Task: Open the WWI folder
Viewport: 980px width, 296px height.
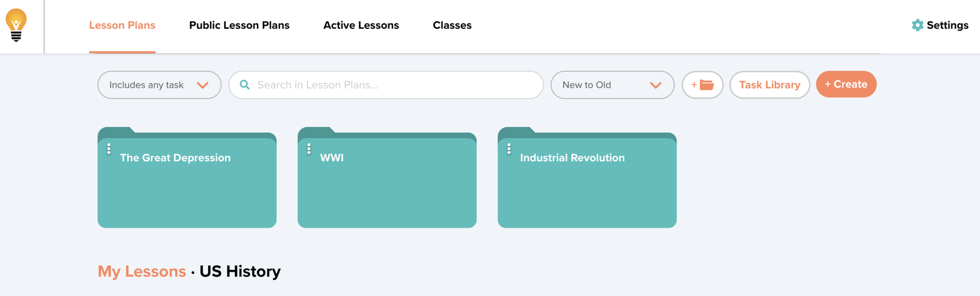Action: point(387,186)
